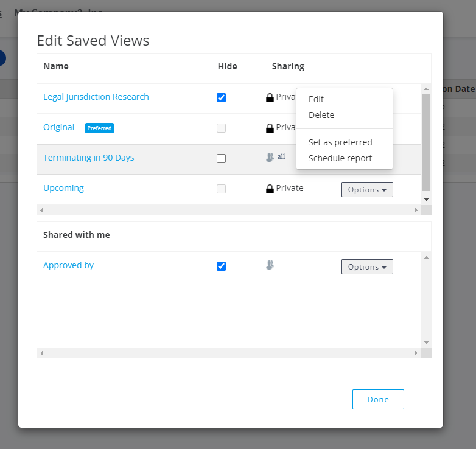Viewport: 476px width, 449px height.
Task: Open the Options dropdown for Upcoming
Action: pos(367,190)
